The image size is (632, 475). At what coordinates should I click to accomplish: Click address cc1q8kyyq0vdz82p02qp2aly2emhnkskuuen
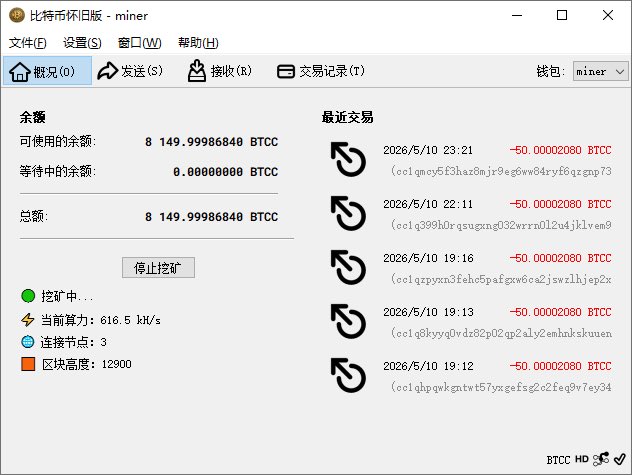[501, 333]
